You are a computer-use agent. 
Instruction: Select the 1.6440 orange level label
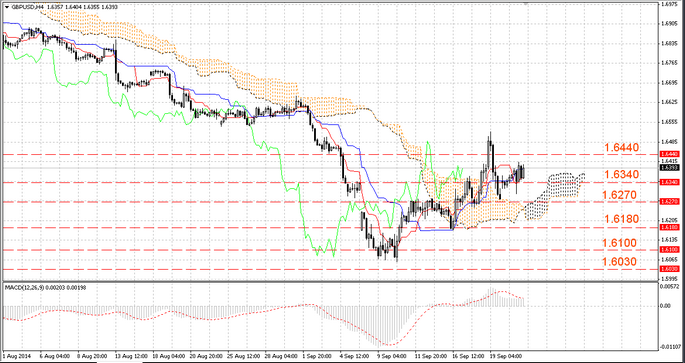pyautogui.click(x=622, y=148)
